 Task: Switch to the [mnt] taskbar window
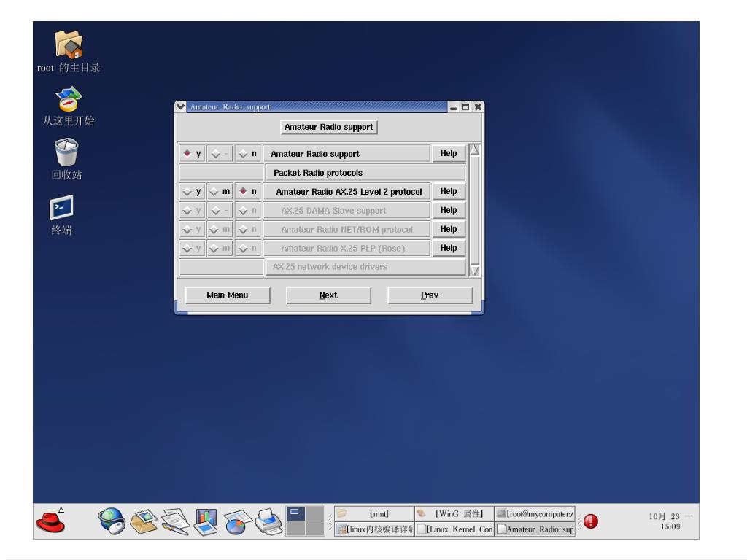coord(374,514)
